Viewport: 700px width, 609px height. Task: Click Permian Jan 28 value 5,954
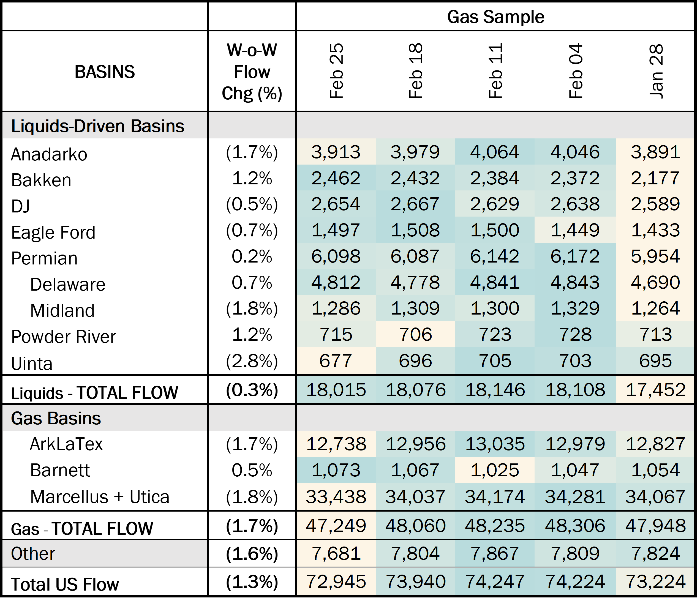pos(655,256)
